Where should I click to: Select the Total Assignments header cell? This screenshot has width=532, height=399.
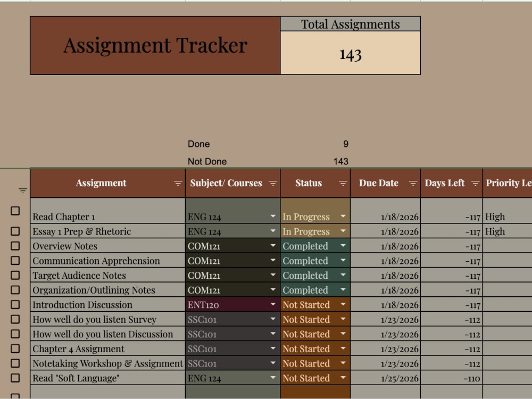click(x=351, y=24)
